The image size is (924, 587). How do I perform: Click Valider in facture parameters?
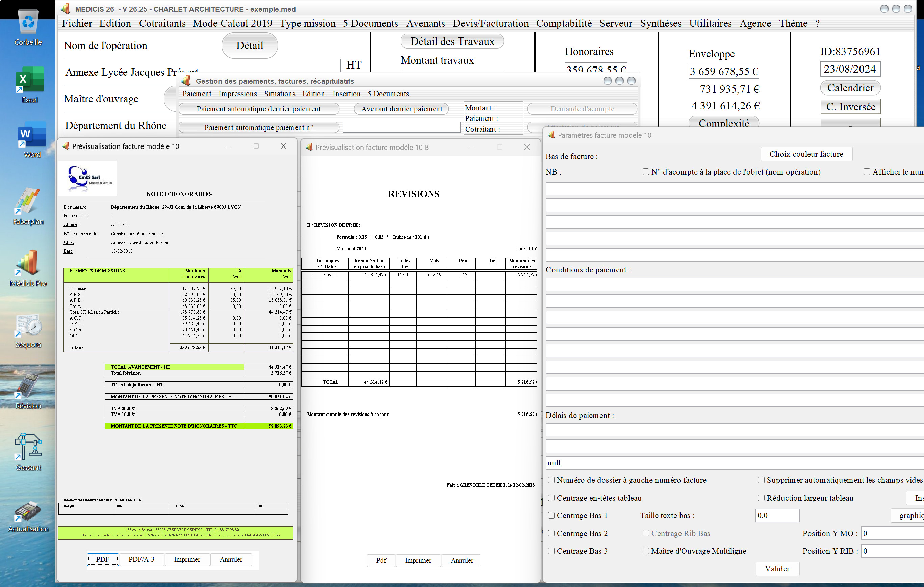777,568
